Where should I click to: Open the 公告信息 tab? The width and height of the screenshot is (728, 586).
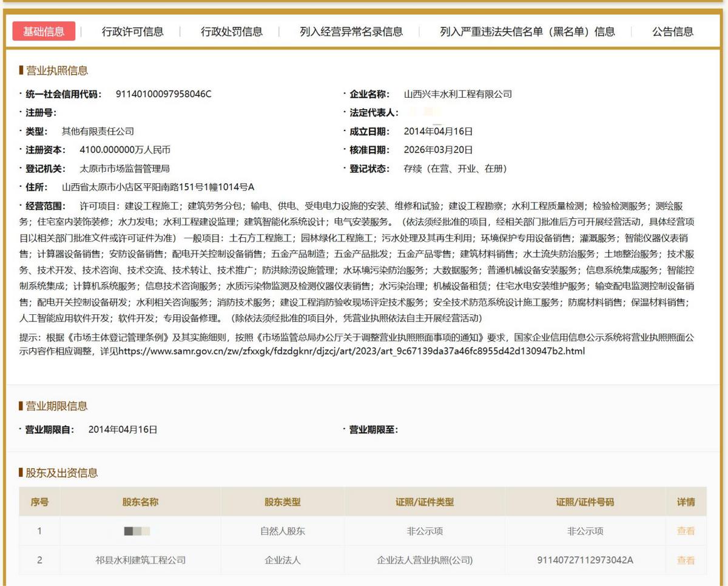[672, 32]
